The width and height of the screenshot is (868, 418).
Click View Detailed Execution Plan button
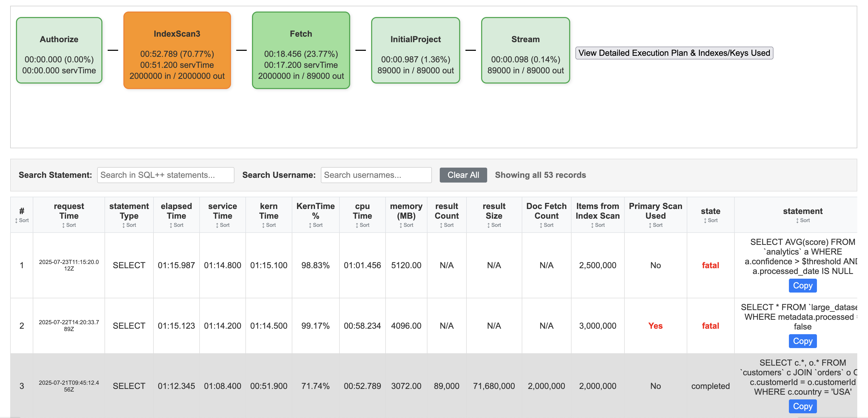674,53
